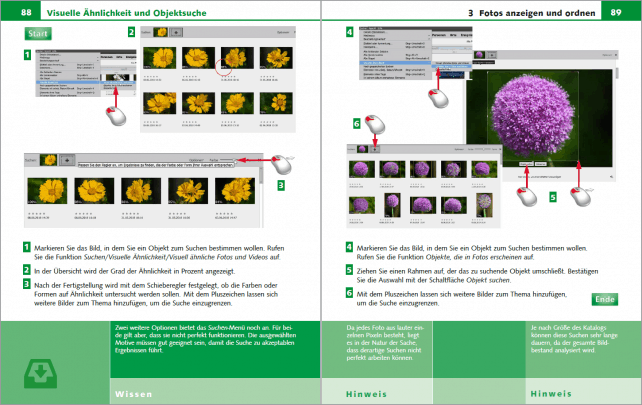Select fifth purple allium thumbnail in results top row
Screen dimensions: 642x405
[x=484, y=169]
